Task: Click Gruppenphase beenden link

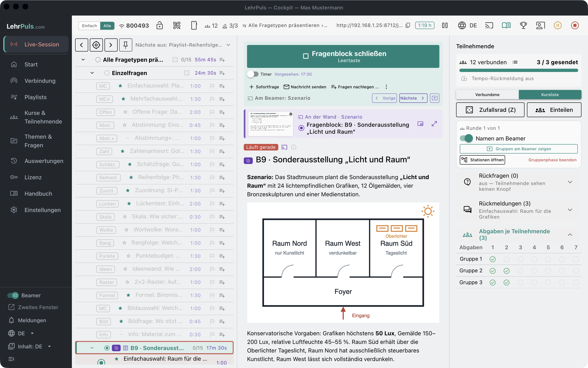Action: (552, 160)
